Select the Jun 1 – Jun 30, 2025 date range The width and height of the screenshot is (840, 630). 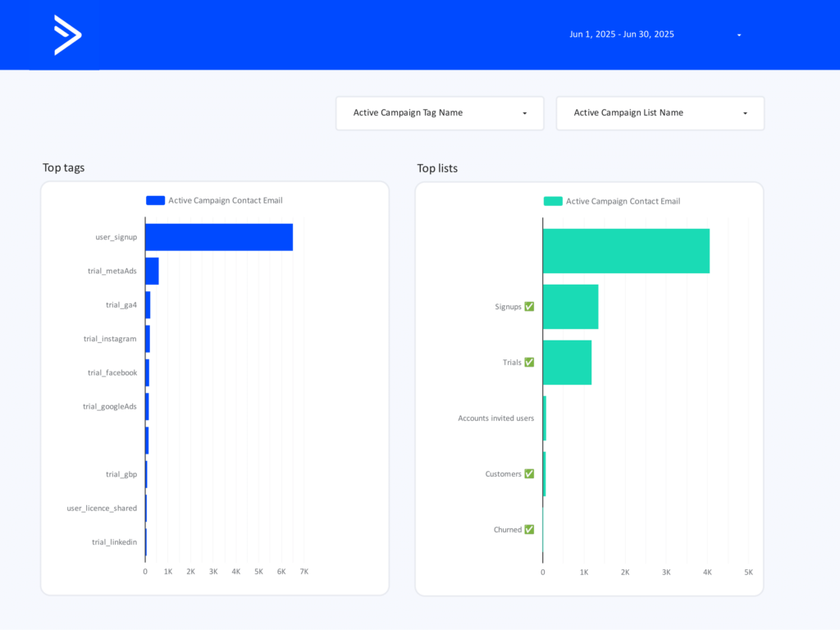(622, 34)
